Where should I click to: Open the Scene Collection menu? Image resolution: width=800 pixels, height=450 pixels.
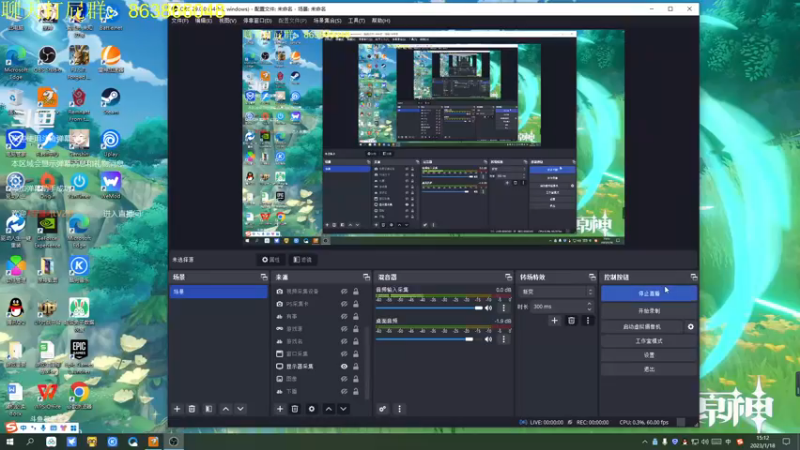[x=327, y=20]
